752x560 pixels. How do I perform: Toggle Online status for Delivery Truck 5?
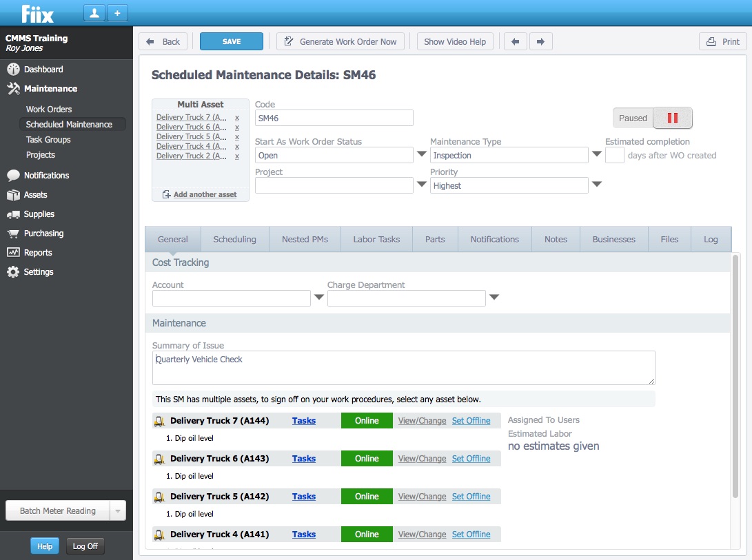(367, 496)
